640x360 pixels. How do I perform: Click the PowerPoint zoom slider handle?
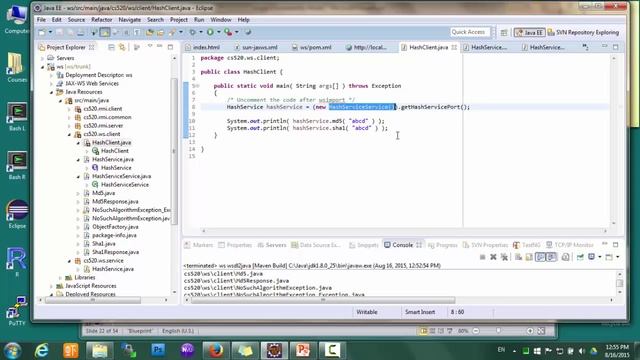[x=498, y=331]
